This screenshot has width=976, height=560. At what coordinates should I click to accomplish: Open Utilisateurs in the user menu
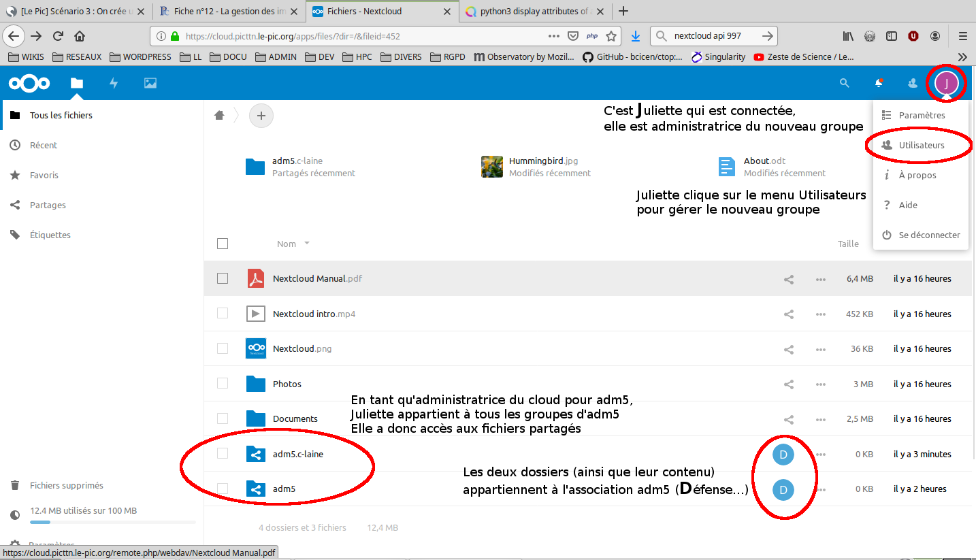tap(920, 146)
